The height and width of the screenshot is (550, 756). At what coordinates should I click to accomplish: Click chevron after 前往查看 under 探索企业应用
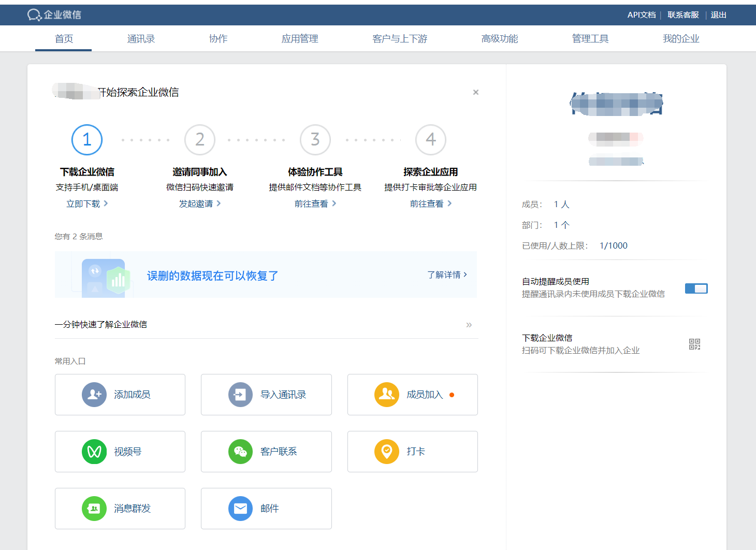(x=449, y=204)
